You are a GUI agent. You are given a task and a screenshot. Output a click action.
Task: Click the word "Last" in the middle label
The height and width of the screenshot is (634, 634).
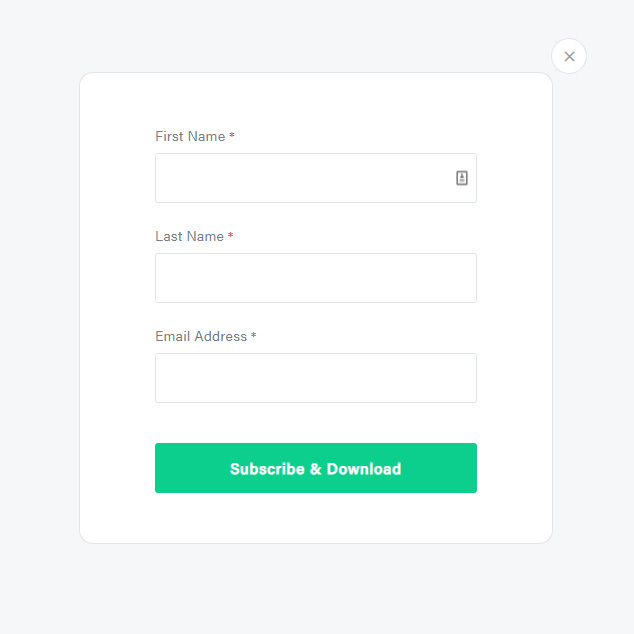point(168,236)
